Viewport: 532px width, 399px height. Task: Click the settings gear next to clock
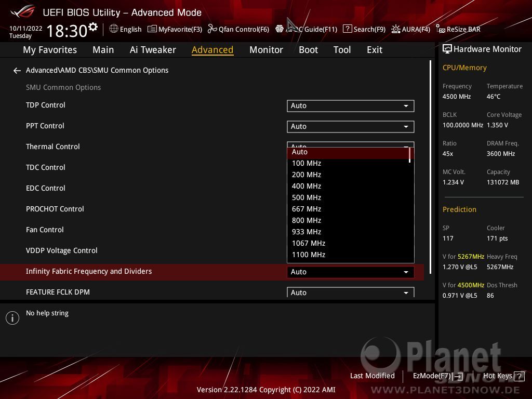[93, 27]
